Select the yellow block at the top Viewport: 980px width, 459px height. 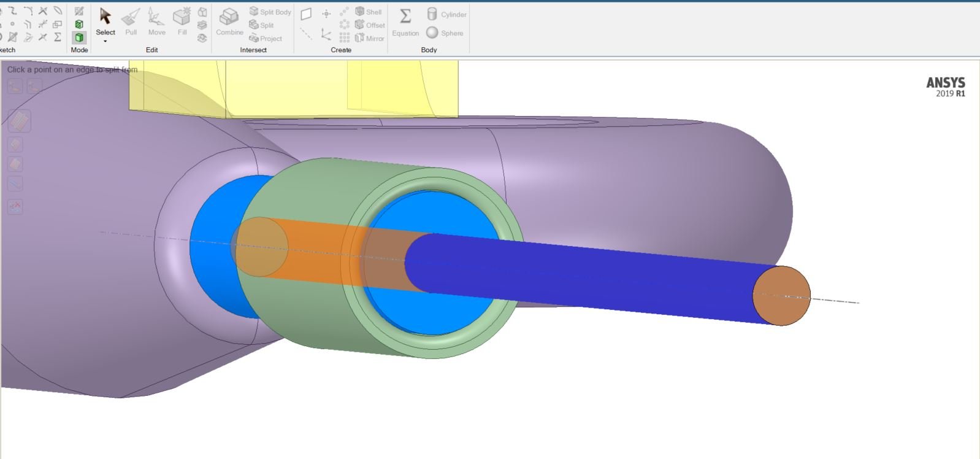click(293, 88)
